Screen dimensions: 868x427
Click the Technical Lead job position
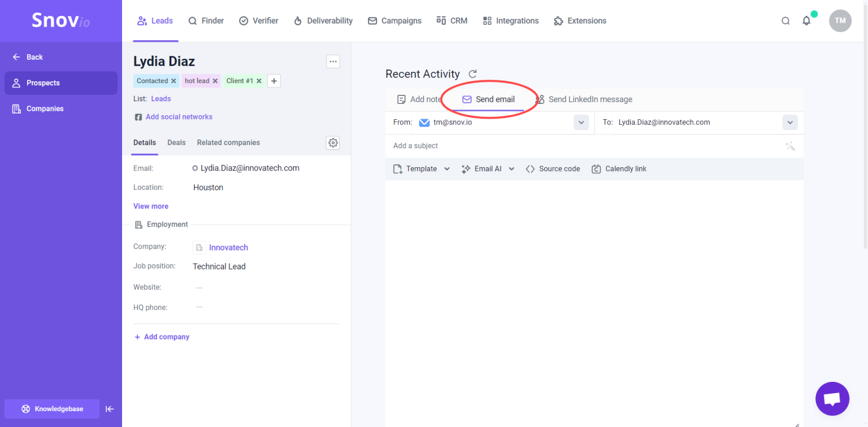[x=219, y=267]
